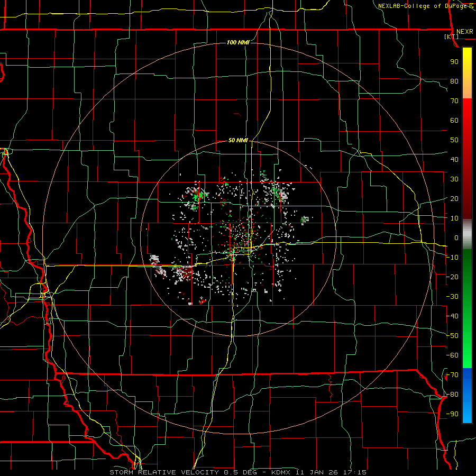Click the 50 NMI range ring label
Viewport: 476px width, 476px height.
pyautogui.click(x=239, y=140)
